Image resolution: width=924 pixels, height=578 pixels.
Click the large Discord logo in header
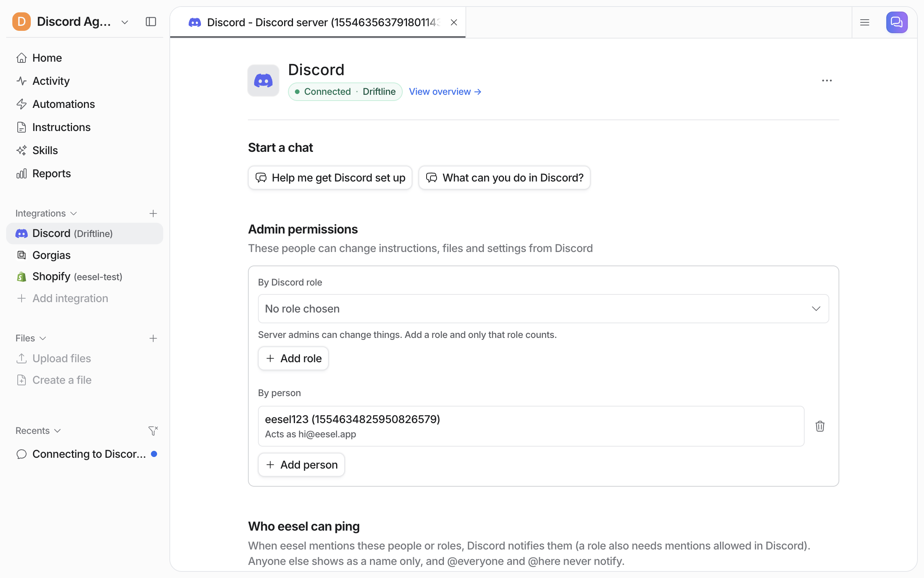[263, 81]
